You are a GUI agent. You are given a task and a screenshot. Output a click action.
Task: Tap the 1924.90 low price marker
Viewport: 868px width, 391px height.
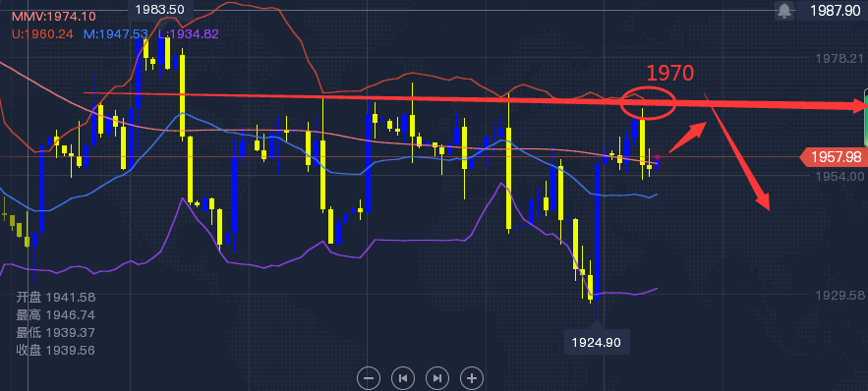pos(596,342)
